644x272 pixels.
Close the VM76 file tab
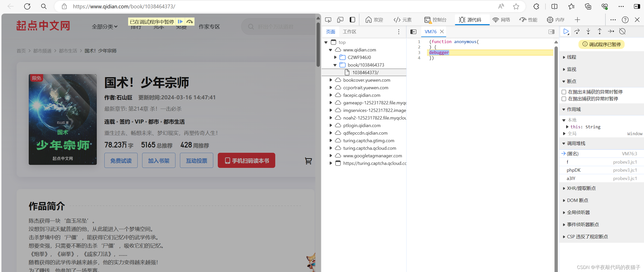(442, 32)
